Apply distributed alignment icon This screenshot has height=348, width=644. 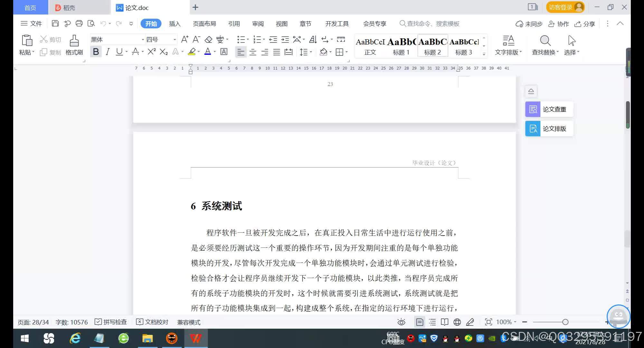289,52
